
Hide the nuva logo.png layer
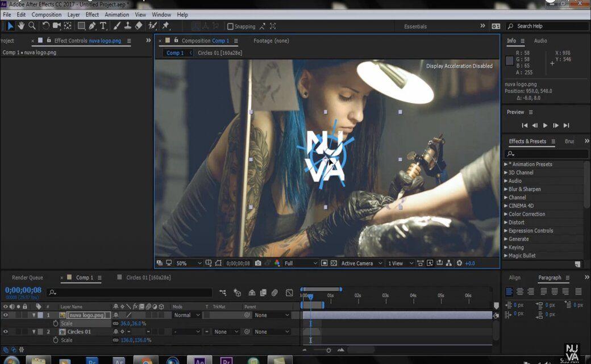[x=5, y=315]
